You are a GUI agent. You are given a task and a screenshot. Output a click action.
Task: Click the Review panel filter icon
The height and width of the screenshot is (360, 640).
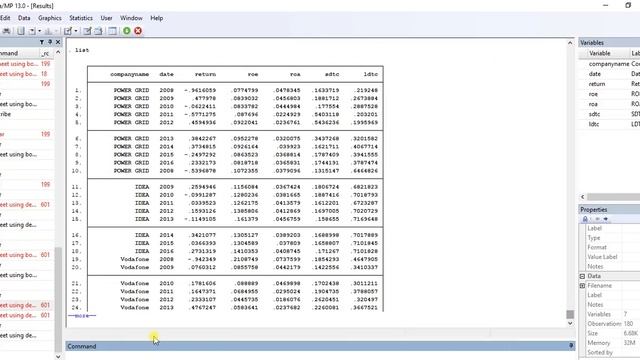pos(42,42)
